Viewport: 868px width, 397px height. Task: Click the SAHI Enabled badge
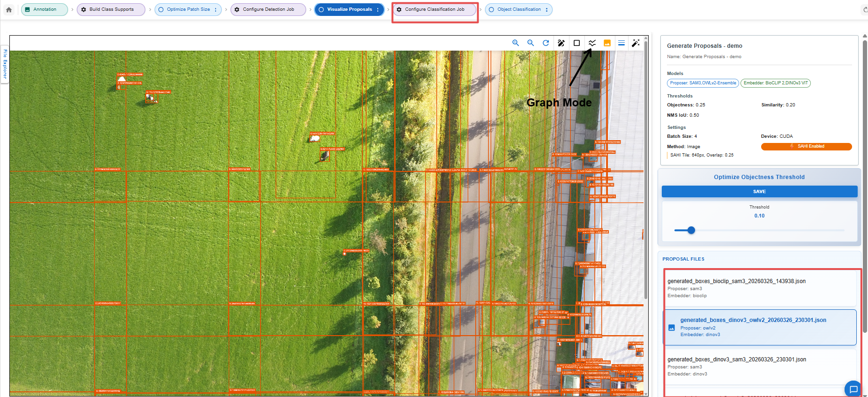pos(806,146)
